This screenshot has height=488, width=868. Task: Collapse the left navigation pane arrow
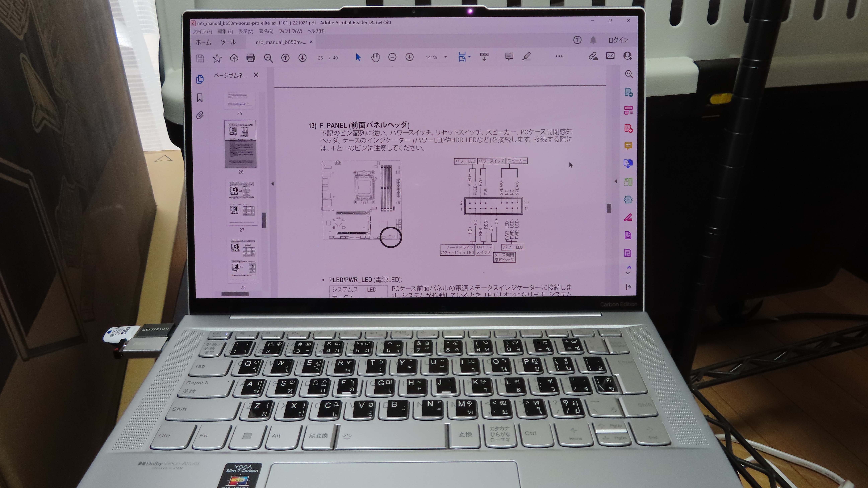pyautogui.click(x=272, y=184)
